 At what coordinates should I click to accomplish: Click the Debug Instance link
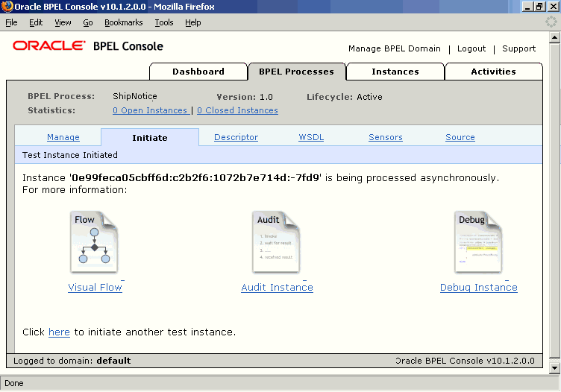pyautogui.click(x=479, y=288)
